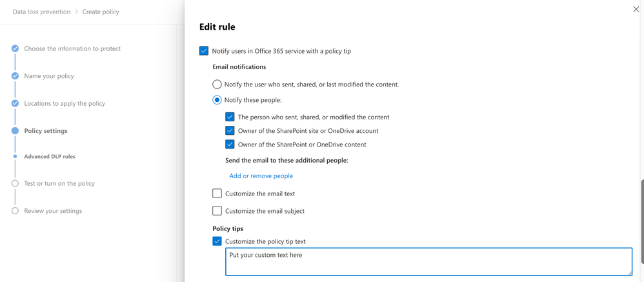Click the checkmark step icon beside 'Locations to apply the policy'
The image size is (644, 282).
(x=15, y=103)
